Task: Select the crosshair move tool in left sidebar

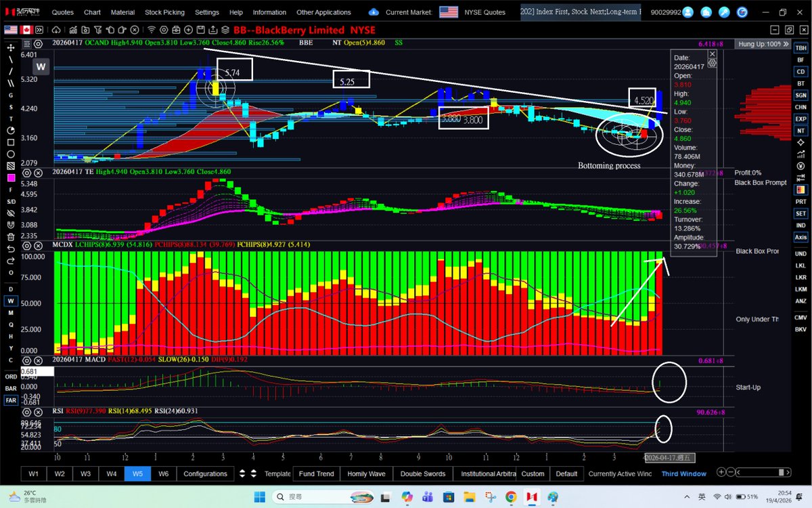Action: coord(11,47)
